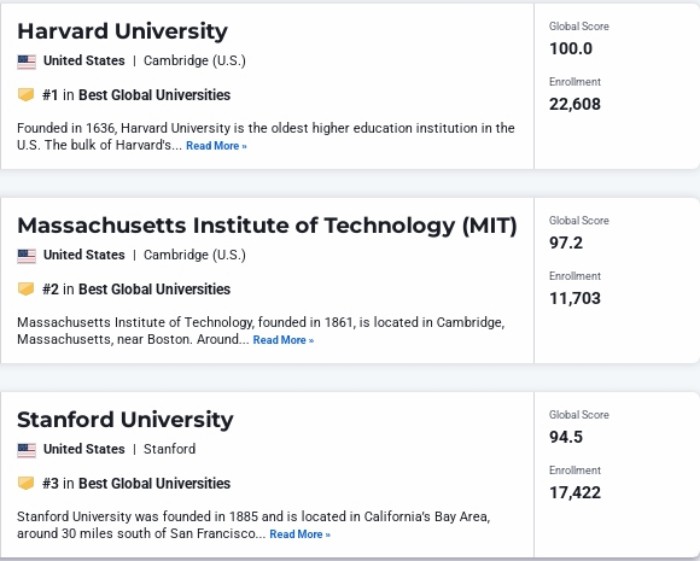The image size is (700, 561).
Task: Click the US flag icon under Harvard University
Action: coord(26,61)
